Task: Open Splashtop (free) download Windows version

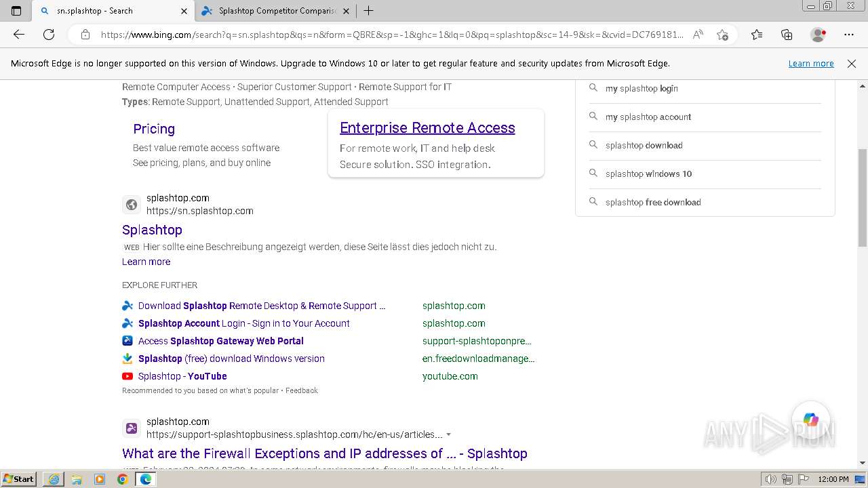Action: 231,359
